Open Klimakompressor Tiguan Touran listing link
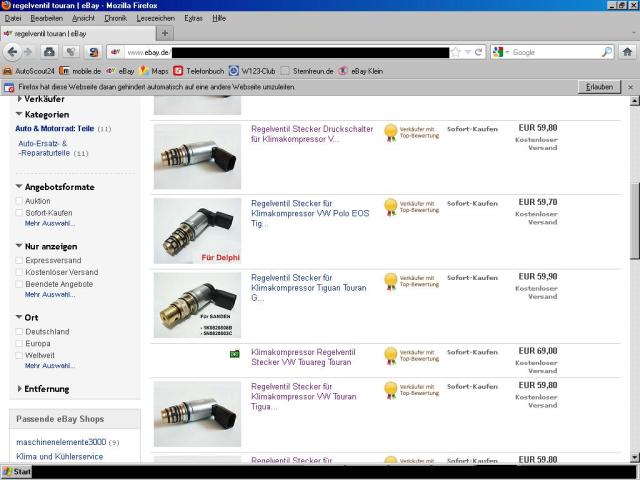640x480 pixels. point(309,287)
